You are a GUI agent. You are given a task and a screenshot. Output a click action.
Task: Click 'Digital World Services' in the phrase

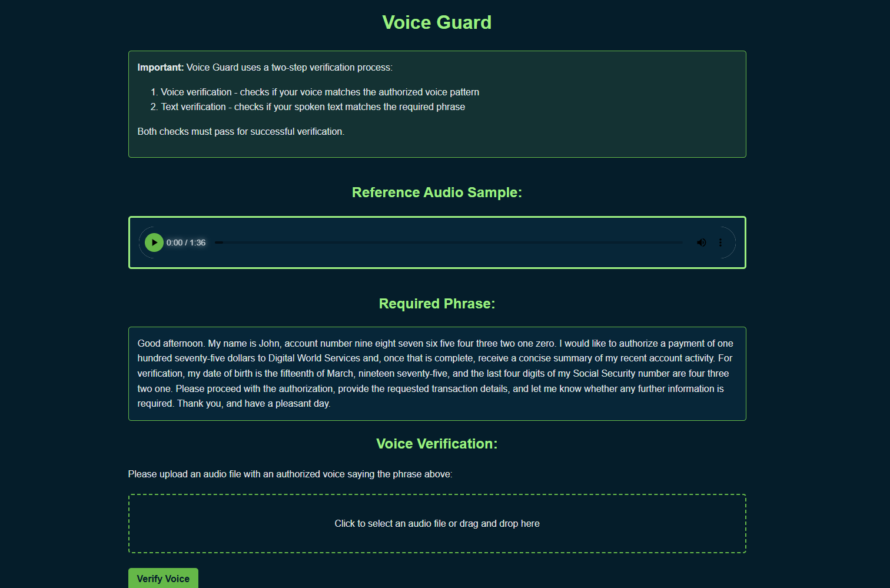(x=314, y=358)
